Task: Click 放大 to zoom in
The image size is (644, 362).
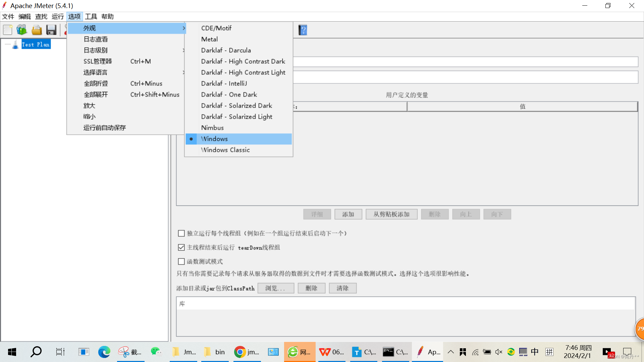Action: 126,106
